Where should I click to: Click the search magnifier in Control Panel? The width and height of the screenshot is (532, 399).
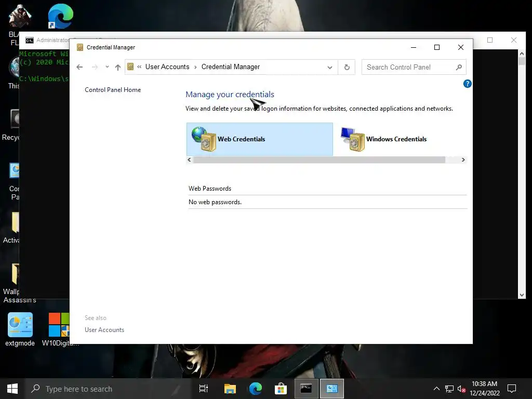pos(459,67)
